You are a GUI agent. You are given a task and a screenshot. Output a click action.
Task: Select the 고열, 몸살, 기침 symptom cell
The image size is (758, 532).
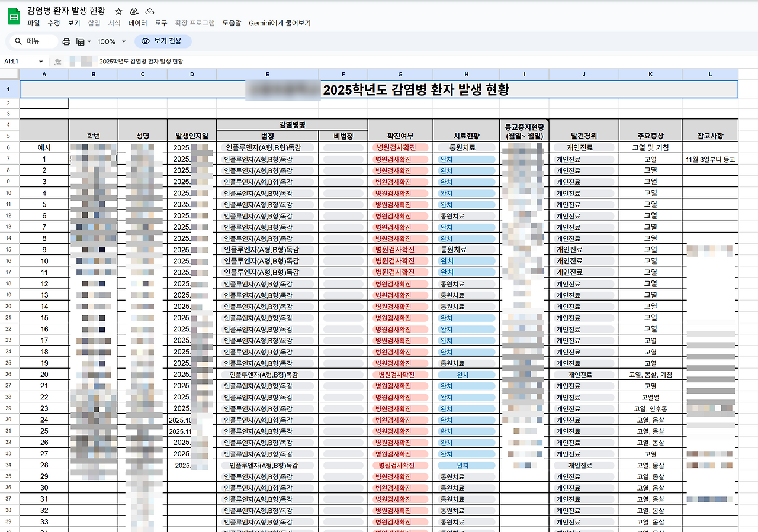[651, 375]
